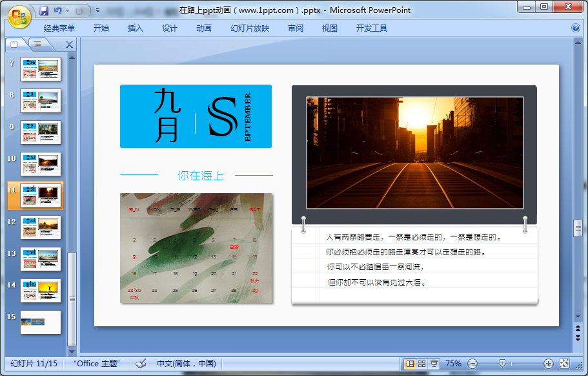This screenshot has width=588, height=376.
Task: Undo the last action
Action: pos(57,11)
